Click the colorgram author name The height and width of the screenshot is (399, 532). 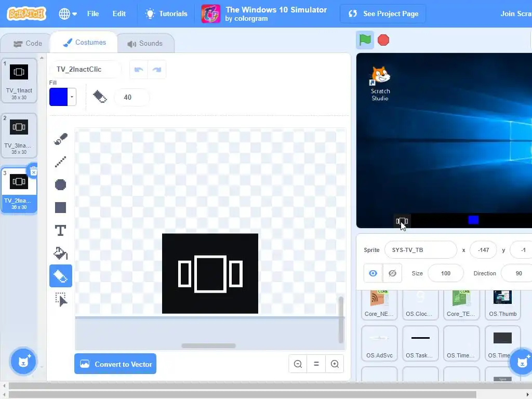click(251, 18)
